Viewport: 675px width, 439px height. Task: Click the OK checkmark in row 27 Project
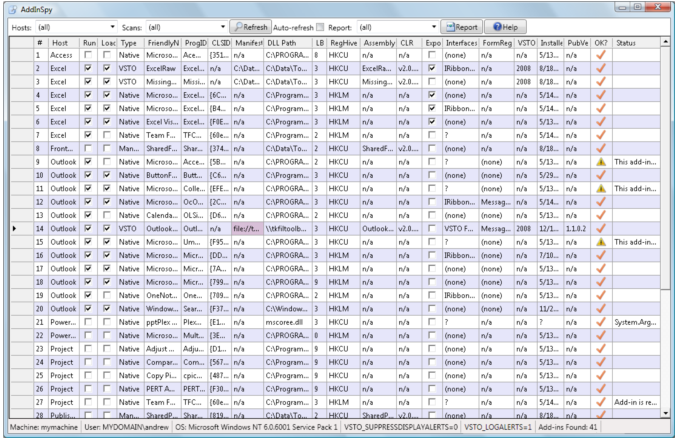[601, 402]
